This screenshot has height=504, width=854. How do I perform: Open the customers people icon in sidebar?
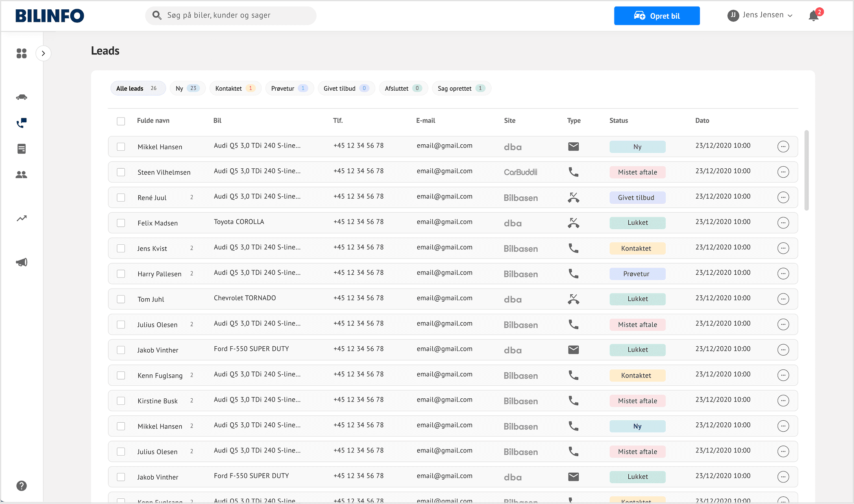22,174
